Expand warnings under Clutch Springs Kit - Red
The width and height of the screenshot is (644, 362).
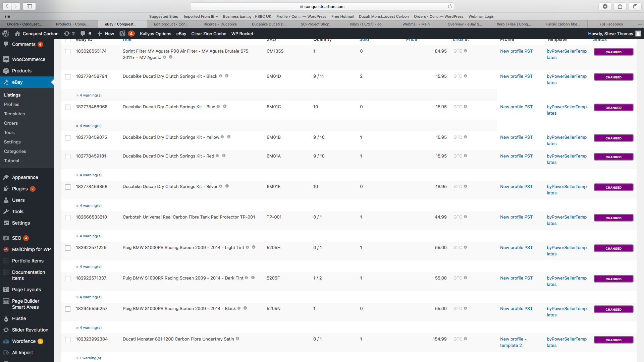(x=89, y=175)
